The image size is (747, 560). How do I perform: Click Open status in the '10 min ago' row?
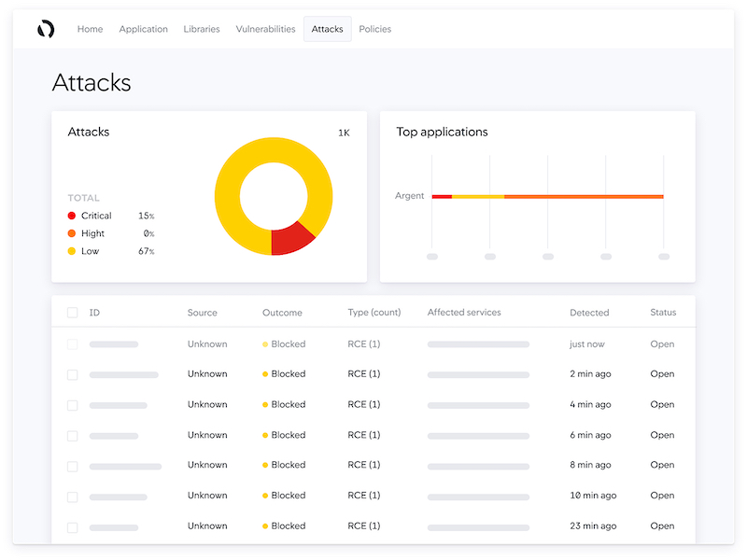click(x=662, y=496)
